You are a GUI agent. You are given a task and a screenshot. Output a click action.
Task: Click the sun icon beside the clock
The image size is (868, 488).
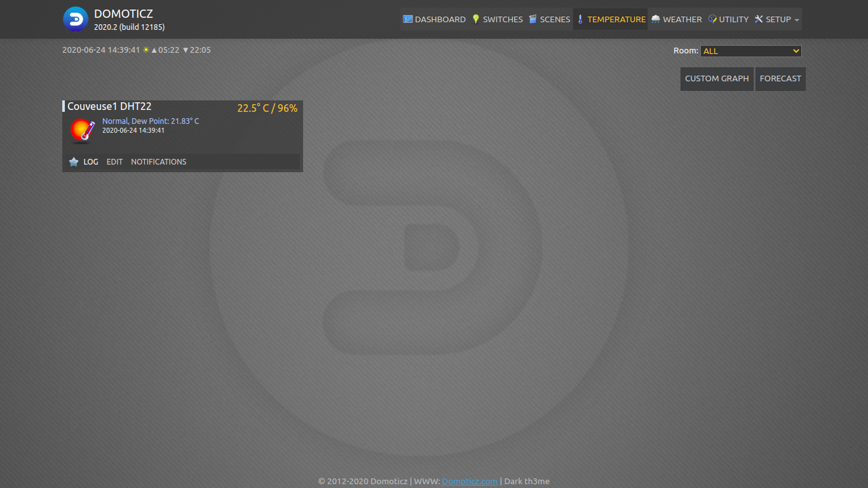click(x=146, y=50)
